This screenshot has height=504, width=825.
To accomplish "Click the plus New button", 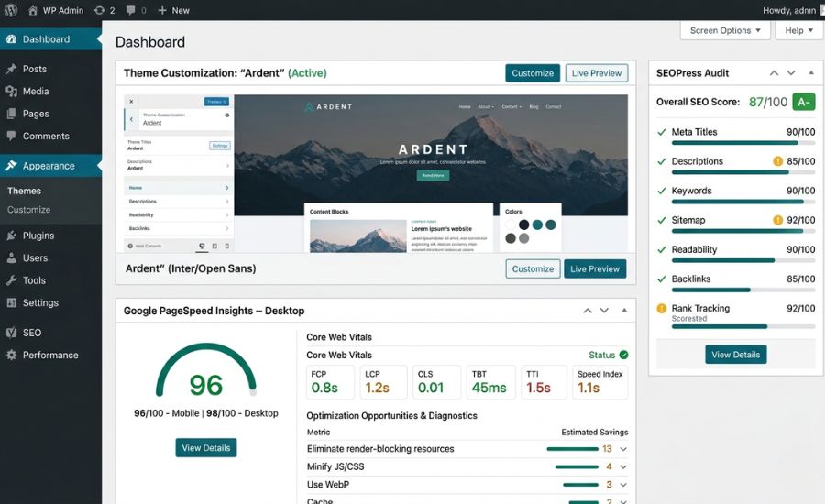I will click(173, 10).
